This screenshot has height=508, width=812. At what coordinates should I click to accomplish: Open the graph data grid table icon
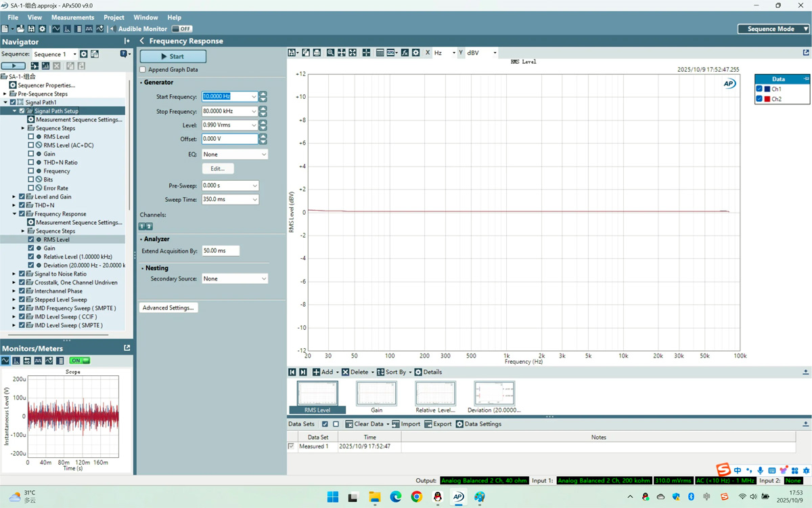380,52
